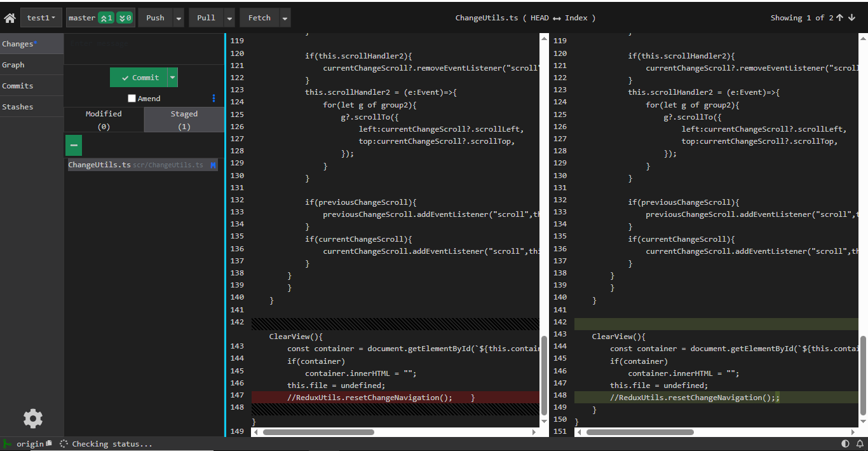Screen dimensions: 868x451
Task: Open the Graph section in sidebar
Action: (32, 65)
